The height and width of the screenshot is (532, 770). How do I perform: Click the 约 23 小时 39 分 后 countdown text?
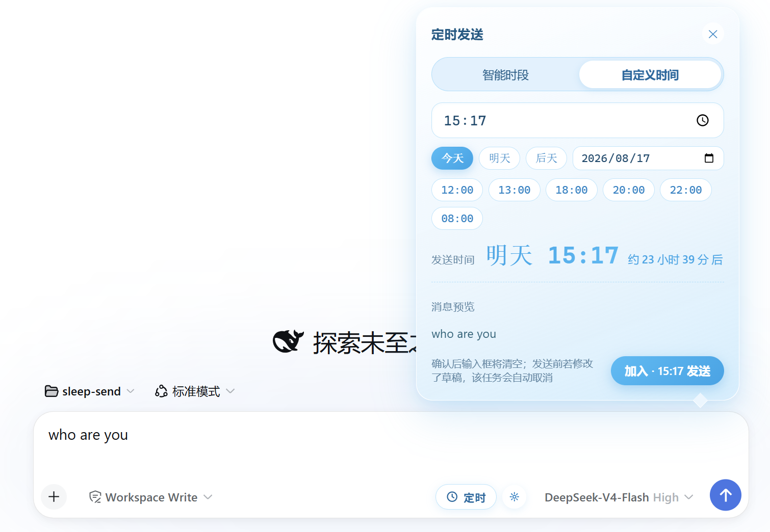click(675, 259)
